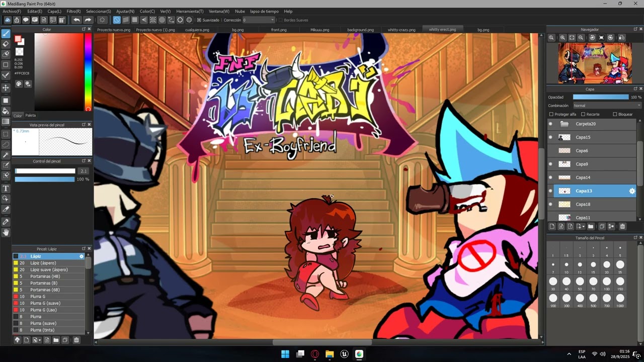Enable Bloquear checkbox
Screen dimensions: 644x362
tap(615, 114)
